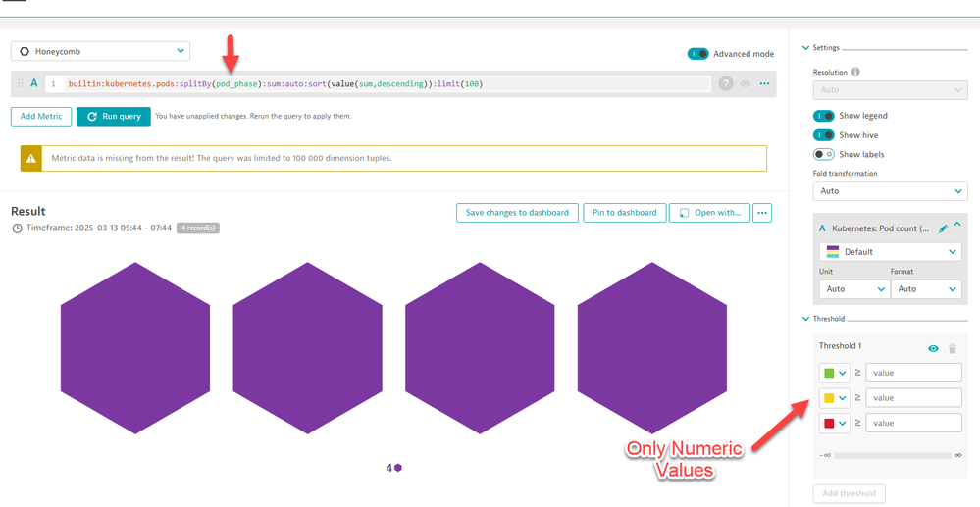The image size is (980, 507).
Task: Open the Unit dropdown set to Auto
Action: click(x=853, y=289)
